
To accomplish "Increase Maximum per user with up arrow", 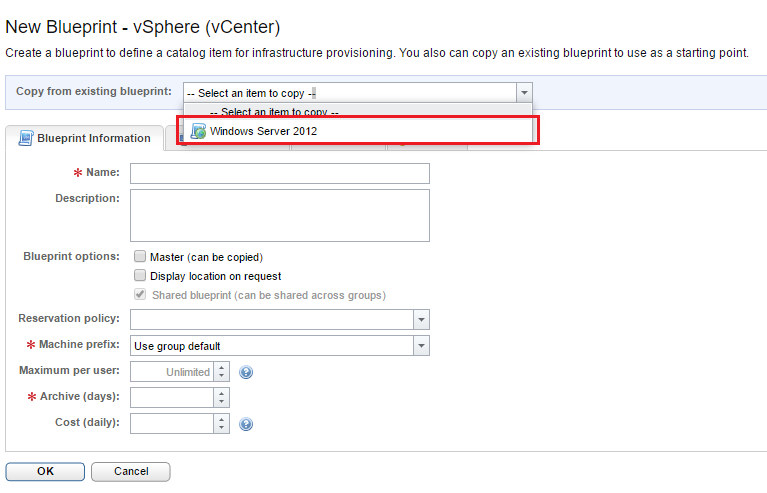I will pos(222,367).
